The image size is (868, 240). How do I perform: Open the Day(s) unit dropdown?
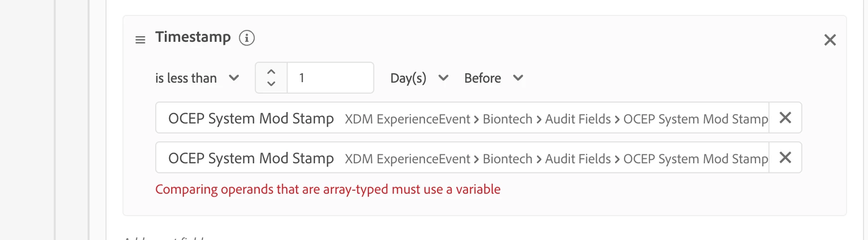pyautogui.click(x=408, y=78)
